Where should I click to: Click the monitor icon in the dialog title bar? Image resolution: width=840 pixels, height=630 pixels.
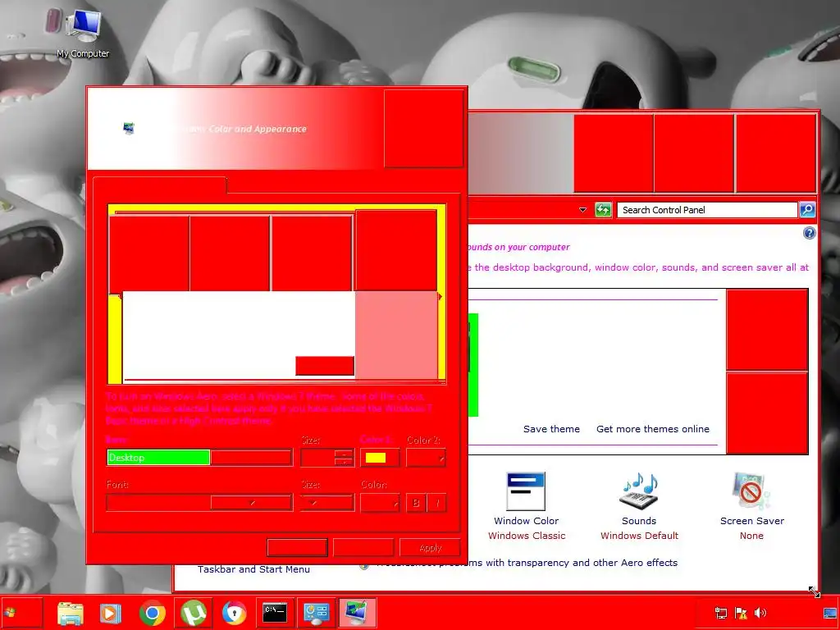coord(129,129)
